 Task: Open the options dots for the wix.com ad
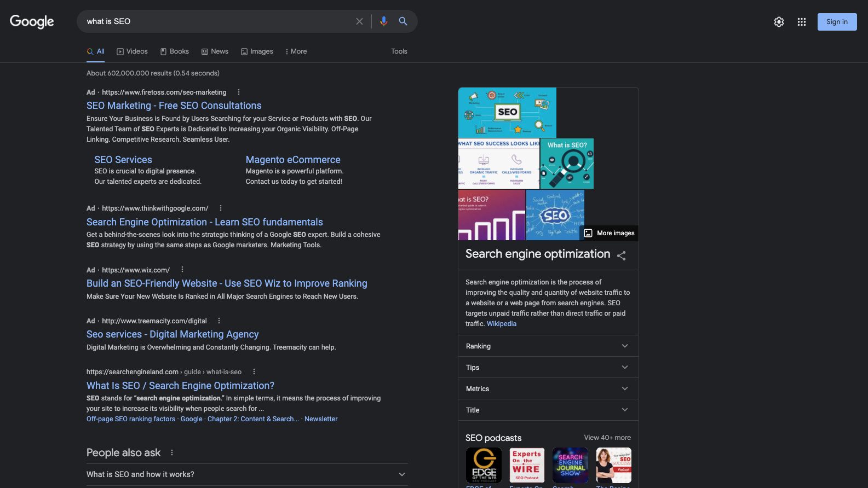(182, 270)
